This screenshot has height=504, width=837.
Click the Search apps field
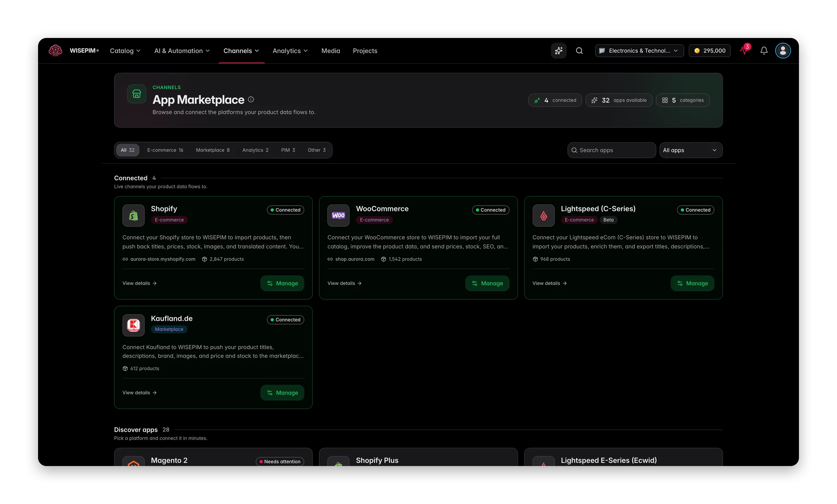[612, 150]
